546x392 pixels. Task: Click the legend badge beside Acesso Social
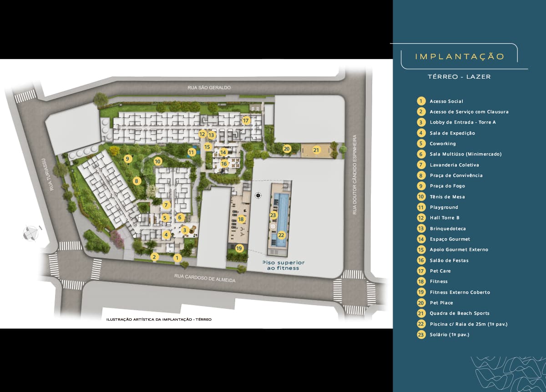[422, 101]
